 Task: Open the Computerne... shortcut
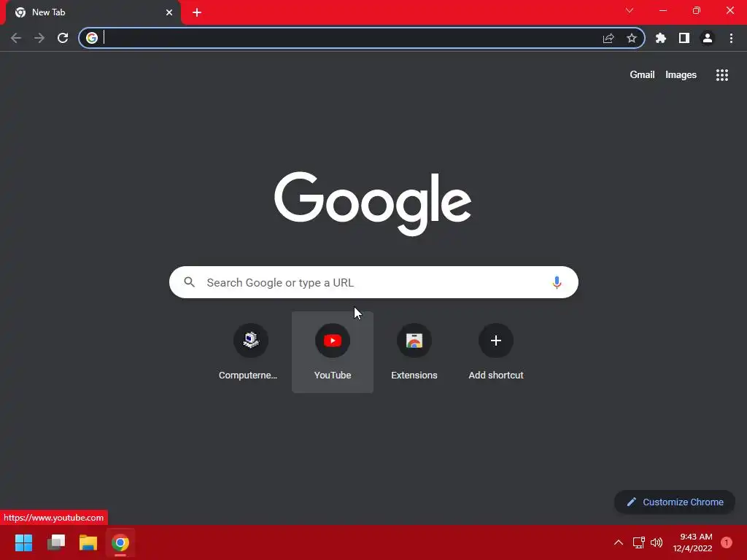point(251,352)
